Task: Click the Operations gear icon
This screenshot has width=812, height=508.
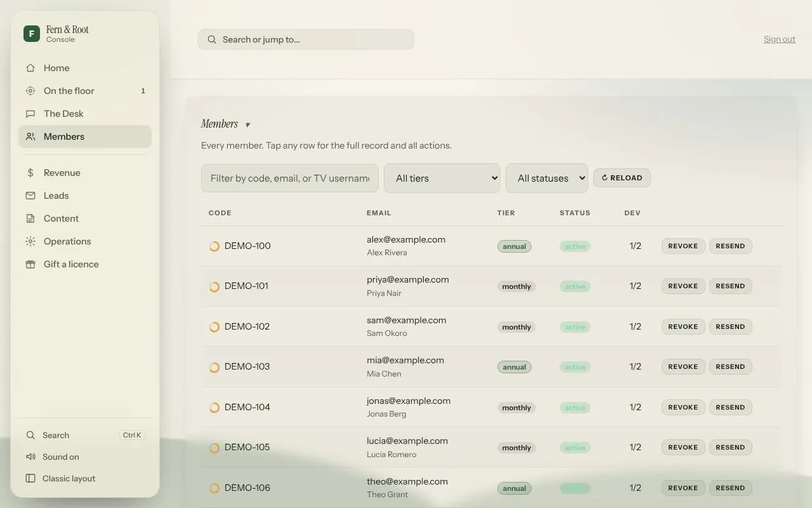Action: pyautogui.click(x=30, y=241)
